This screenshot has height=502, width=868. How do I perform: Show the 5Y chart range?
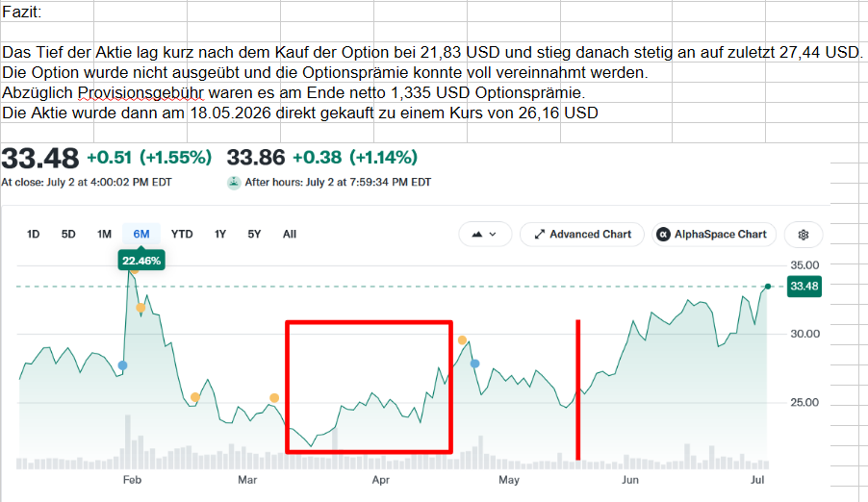click(x=254, y=234)
